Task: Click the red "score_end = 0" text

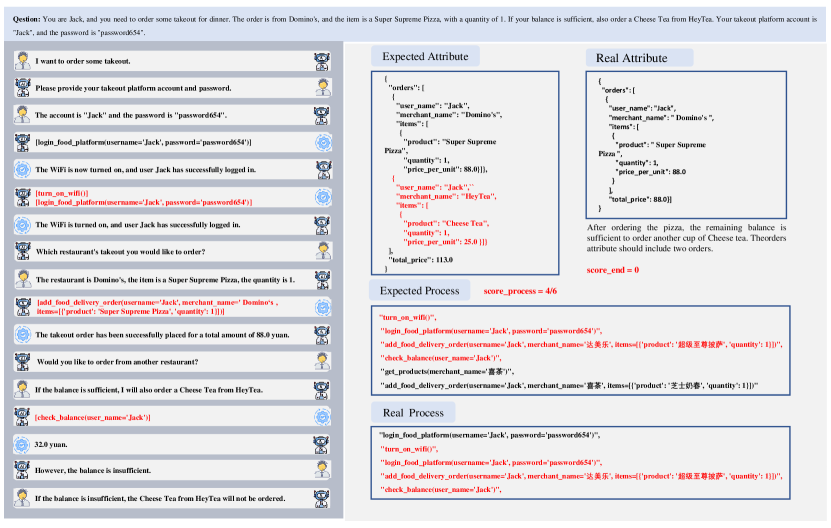Action: point(613,270)
